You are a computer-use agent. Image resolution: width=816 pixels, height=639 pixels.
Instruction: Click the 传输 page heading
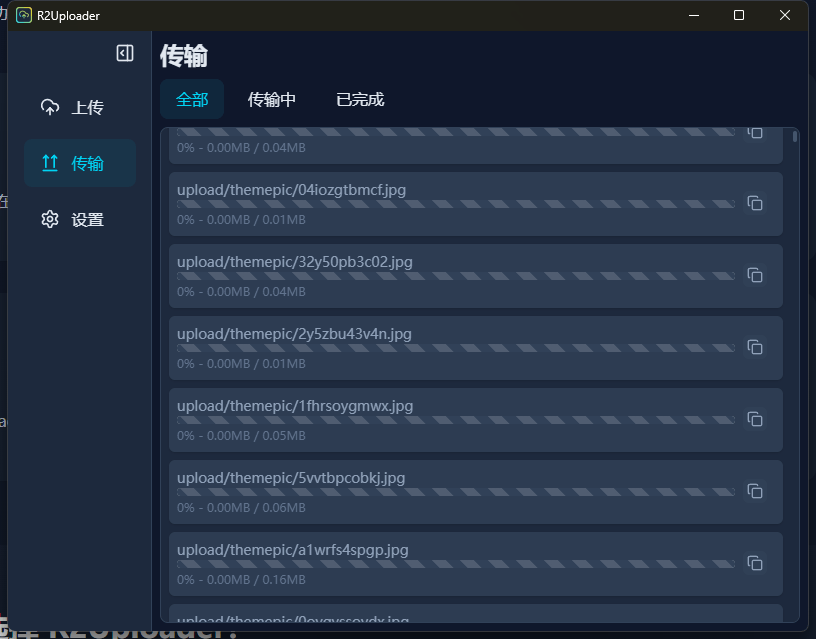(x=184, y=56)
